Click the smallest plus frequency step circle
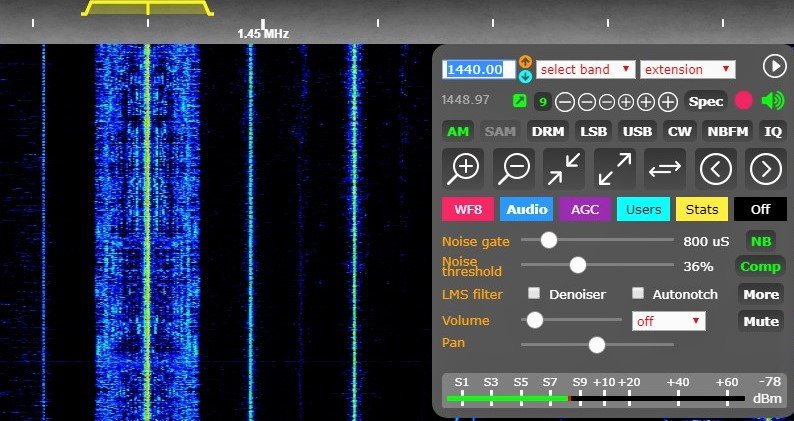 [x=626, y=102]
